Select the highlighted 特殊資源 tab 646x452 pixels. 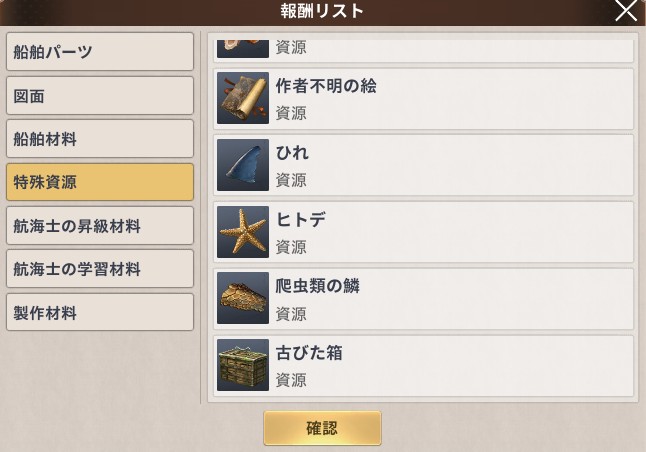pos(100,182)
